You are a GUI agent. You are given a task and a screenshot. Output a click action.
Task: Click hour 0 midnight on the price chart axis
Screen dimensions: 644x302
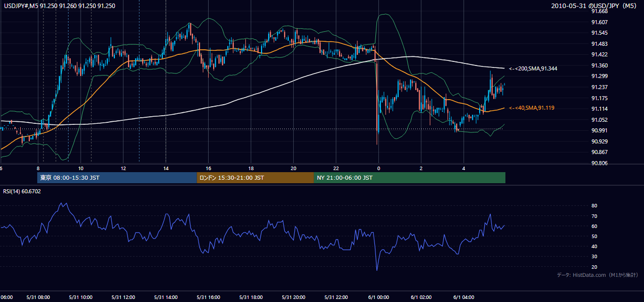point(378,169)
